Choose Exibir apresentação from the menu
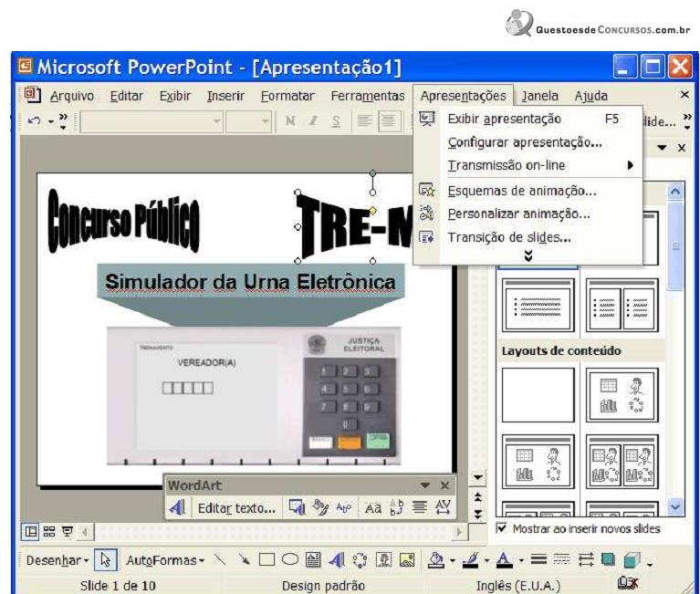700x594 pixels. coord(528,120)
